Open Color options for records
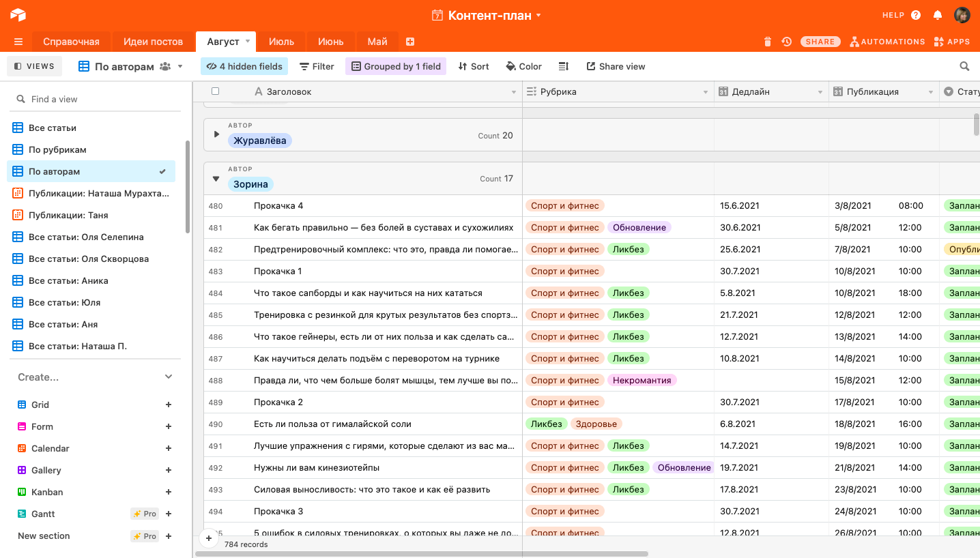980x558 pixels. tap(523, 66)
